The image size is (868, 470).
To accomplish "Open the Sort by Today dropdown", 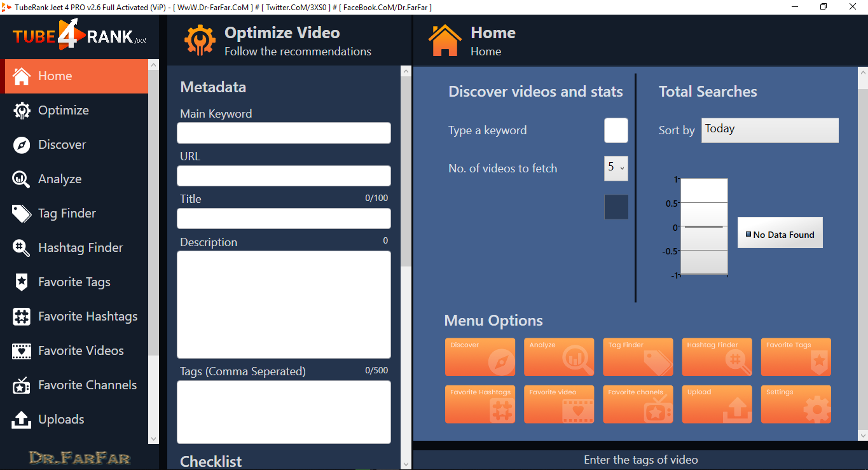I will [x=770, y=130].
